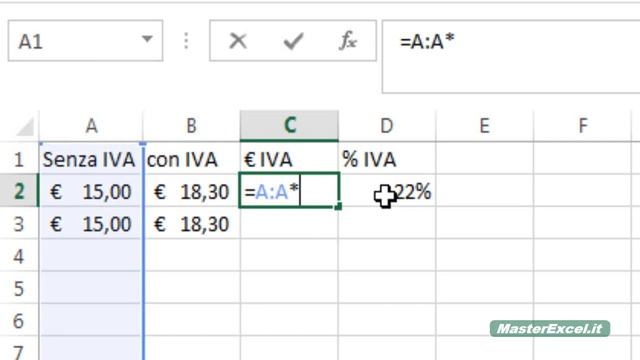This screenshot has height=360, width=640.
Task: Select row 5 header
Action: tap(19, 288)
